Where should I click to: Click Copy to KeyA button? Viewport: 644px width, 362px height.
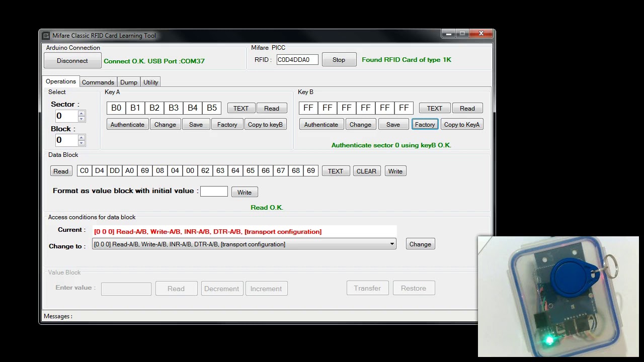pos(462,125)
